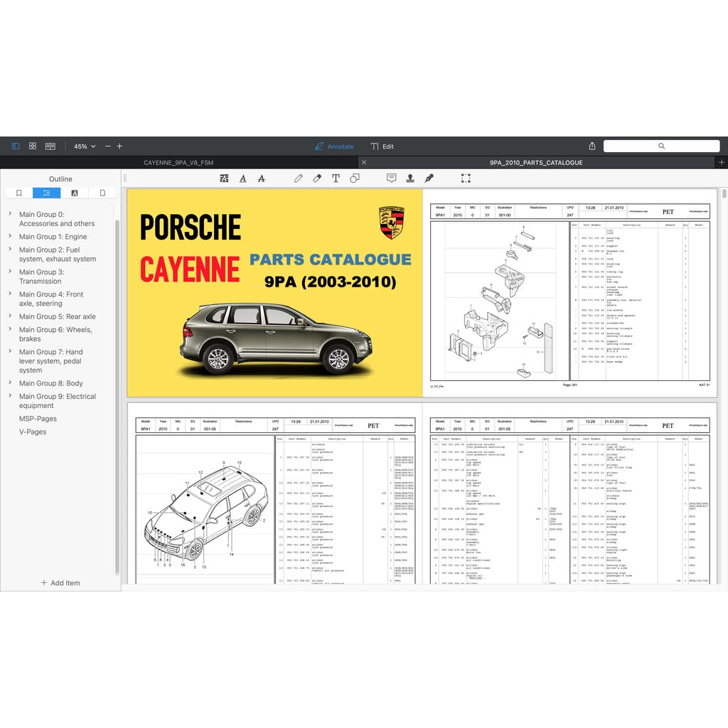This screenshot has height=728, width=728.
Task: Select the pen drawing tool
Action: pyautogui.click(x=298, y=178)
